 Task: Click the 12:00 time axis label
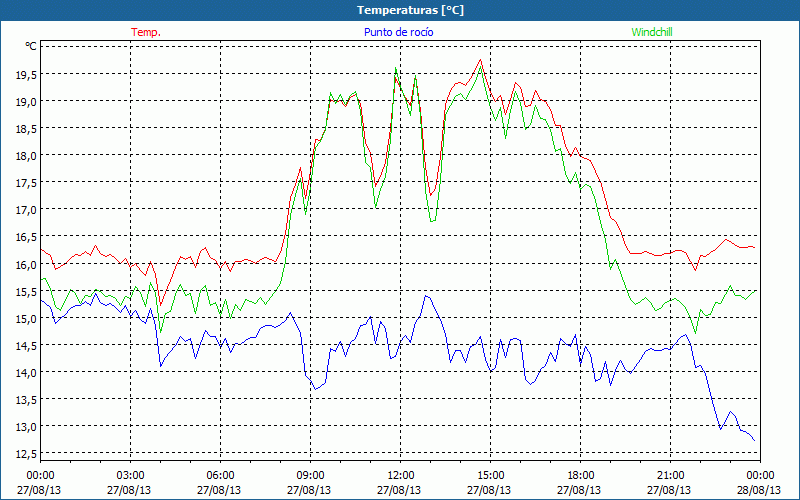point(401,475)
